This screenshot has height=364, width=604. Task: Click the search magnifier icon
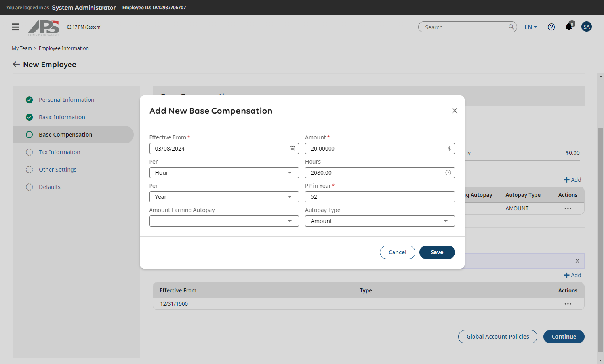pyautogui.click(x=511, y=27)
